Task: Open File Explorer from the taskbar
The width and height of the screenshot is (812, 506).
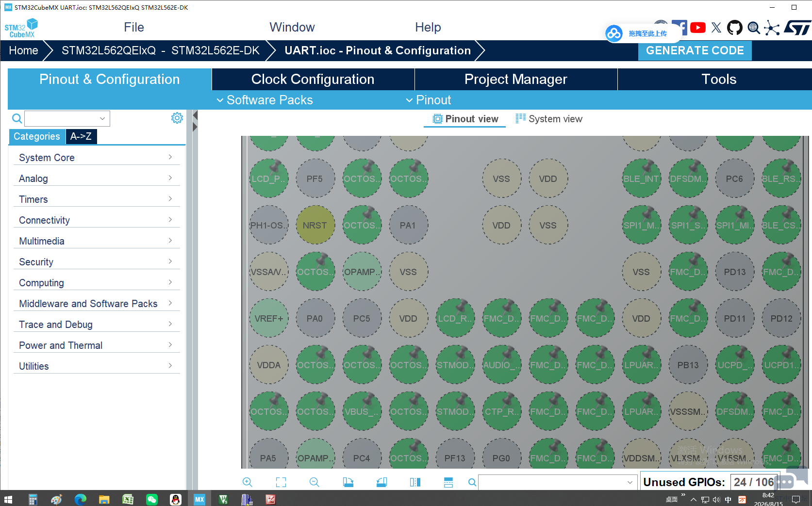Action: 104,499
